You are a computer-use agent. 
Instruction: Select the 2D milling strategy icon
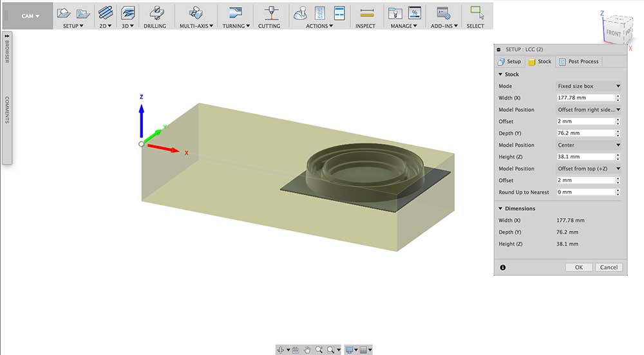coord(106,13)
